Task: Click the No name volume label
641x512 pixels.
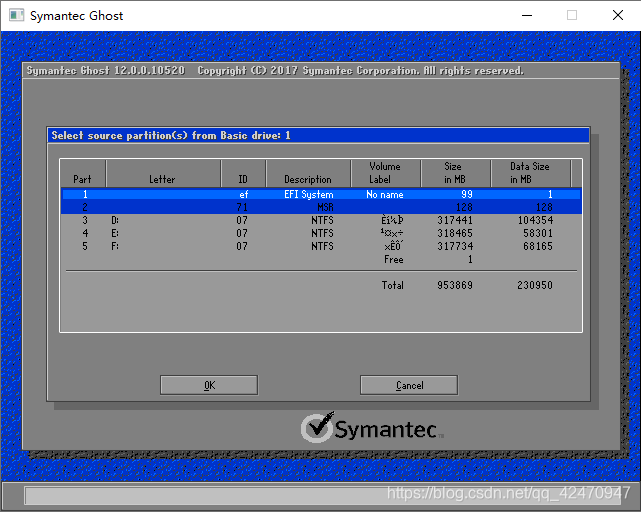Action: tap(385, 195)
